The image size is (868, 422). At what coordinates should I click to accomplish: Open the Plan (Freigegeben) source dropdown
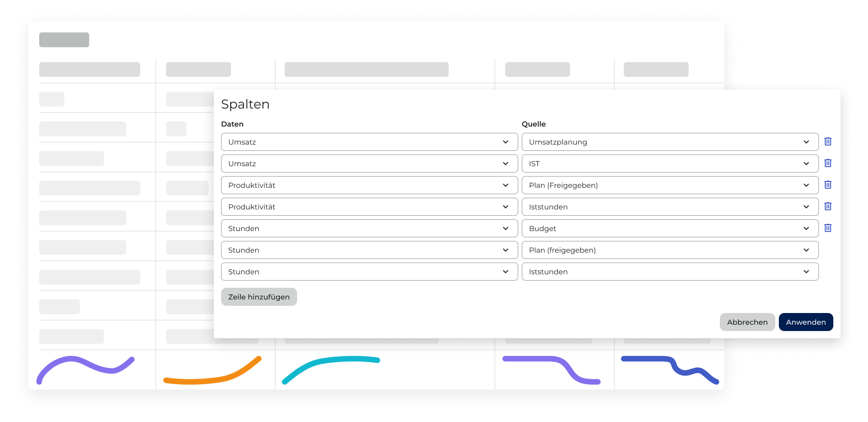pos(669,185)
